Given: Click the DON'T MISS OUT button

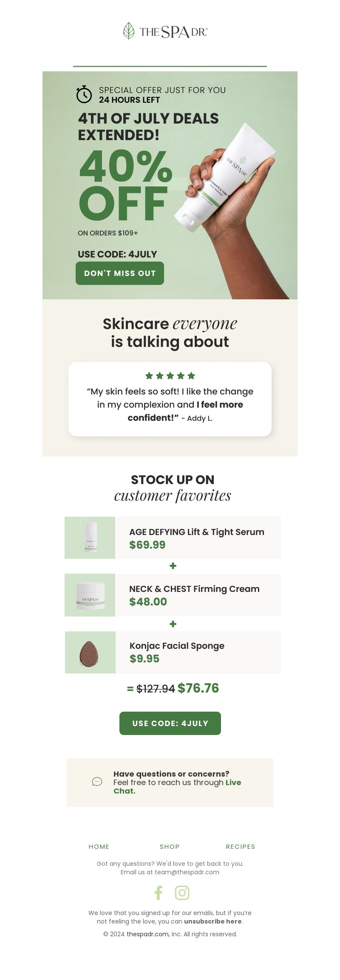Looking at the screenshot, I should tap(120, 273).
